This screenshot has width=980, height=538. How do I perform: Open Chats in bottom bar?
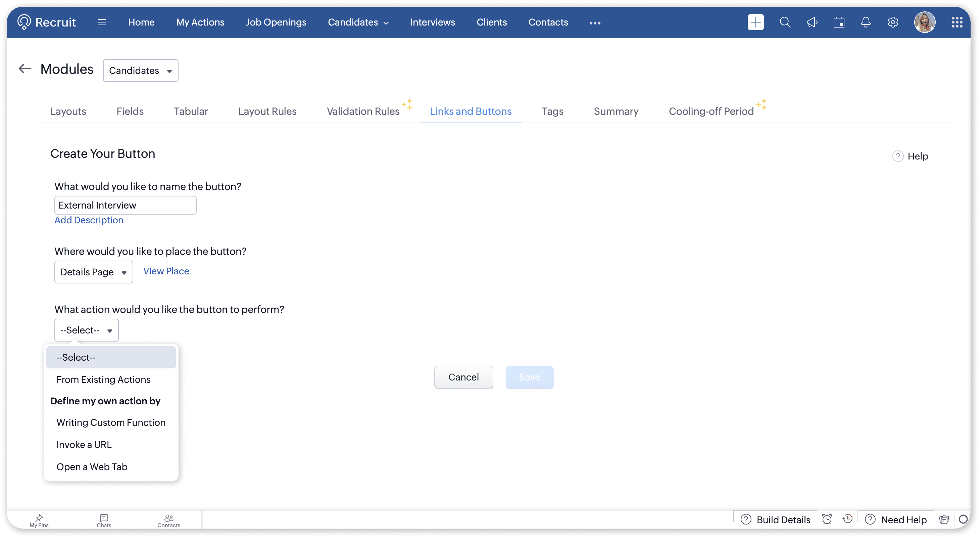point(104,520)
